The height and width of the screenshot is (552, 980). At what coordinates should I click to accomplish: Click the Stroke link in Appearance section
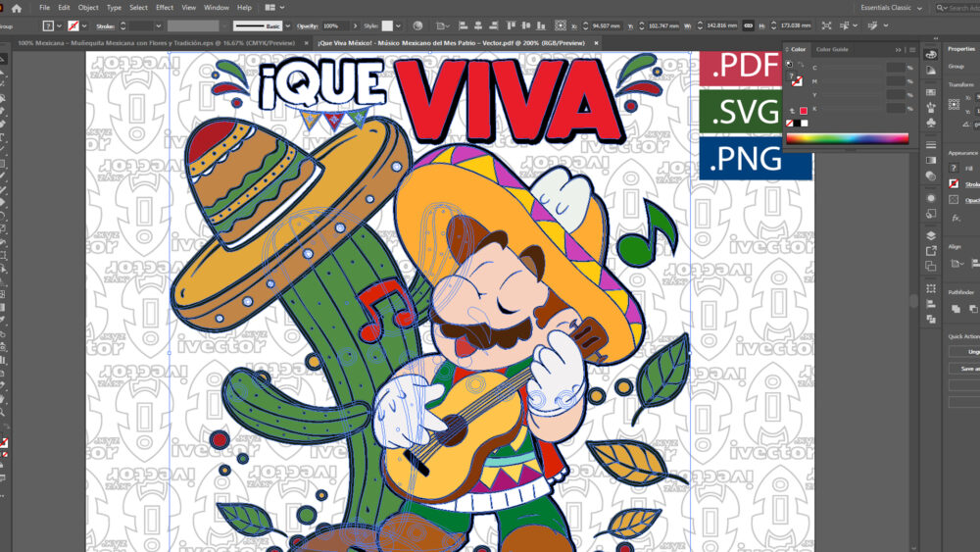click(972, 183)
